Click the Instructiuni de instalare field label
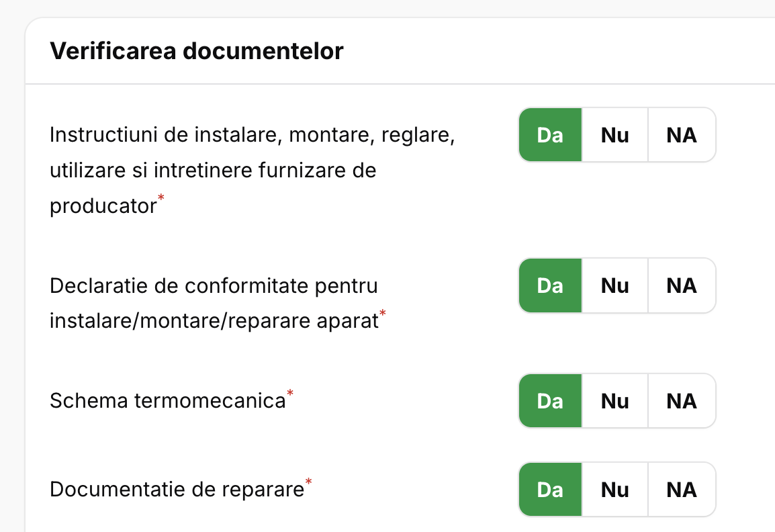The width and height of the screenshot is (775, 532). (253, 171)
